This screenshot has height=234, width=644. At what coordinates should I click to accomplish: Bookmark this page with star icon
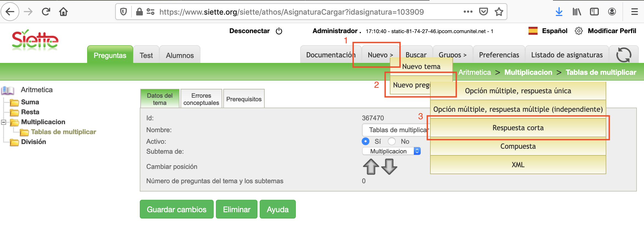pos(499,12)
